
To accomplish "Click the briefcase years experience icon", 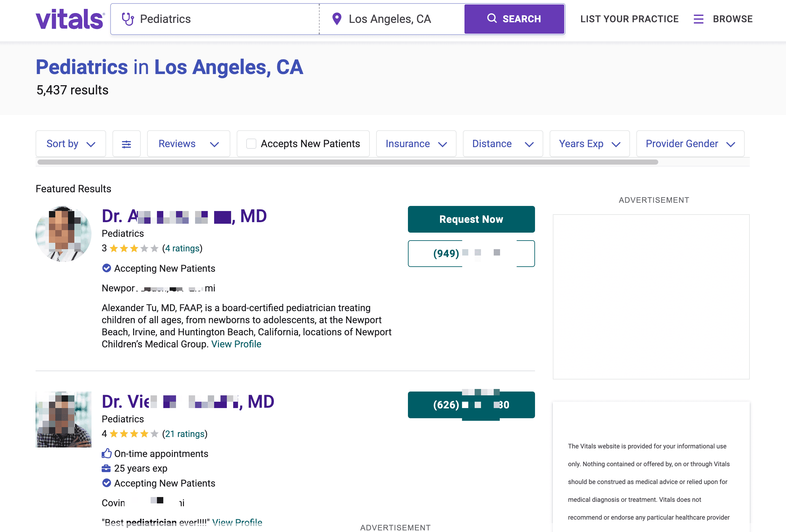I will [x=106, y=468].
